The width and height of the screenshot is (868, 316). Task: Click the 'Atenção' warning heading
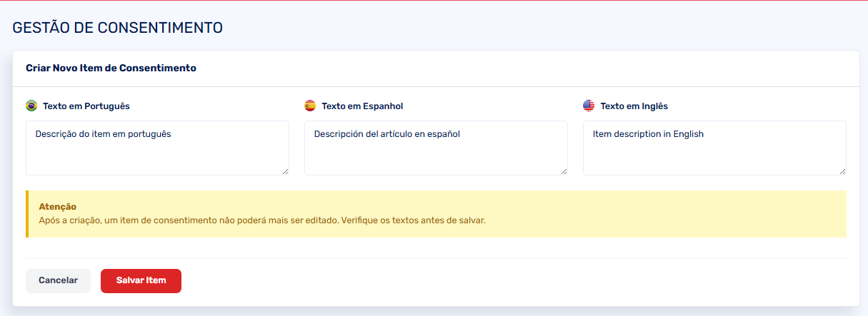(58, 207)
